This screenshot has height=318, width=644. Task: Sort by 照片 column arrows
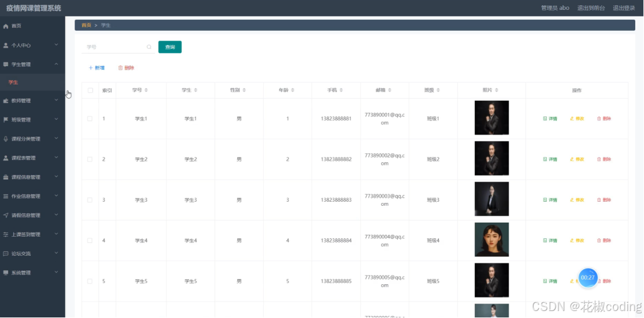pyautogui.click(x=496, y=90)
